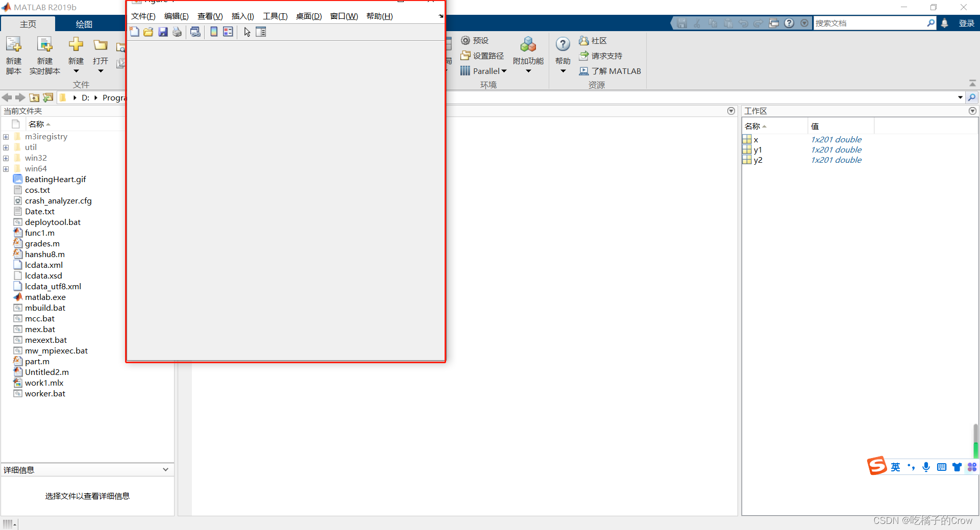The width and height of the screenshot is (980, 530).
Task: Insert Colorbar via Figure toolbar icon
Action: click(x=214, y=32)
